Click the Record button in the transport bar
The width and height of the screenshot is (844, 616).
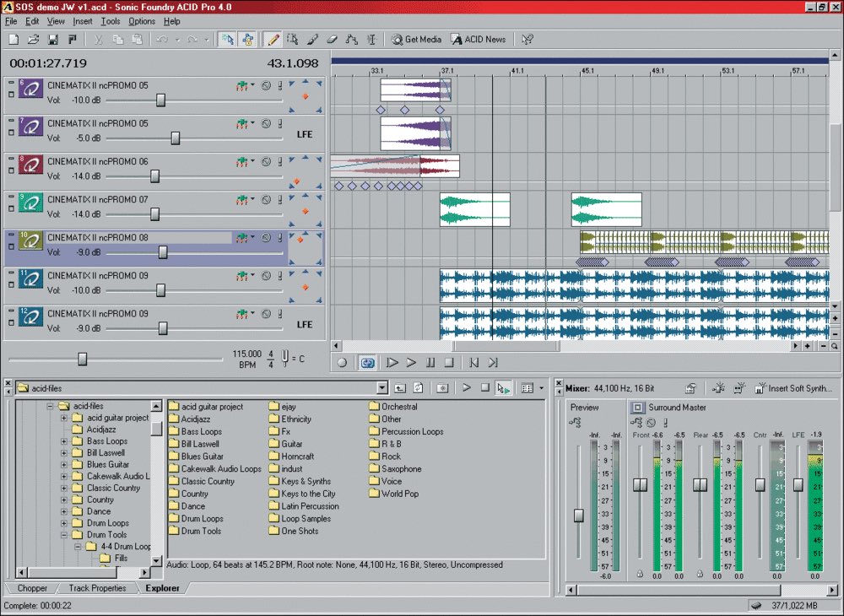pos(343,362)
